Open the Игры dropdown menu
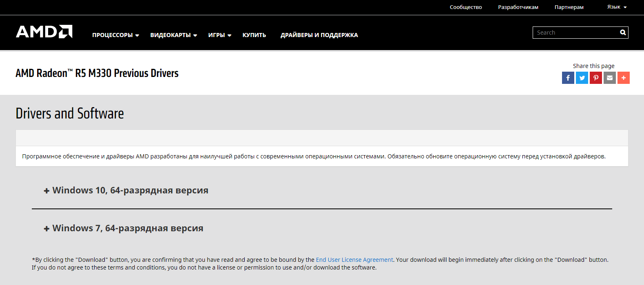644x285 pixels. tap(219, 35)
